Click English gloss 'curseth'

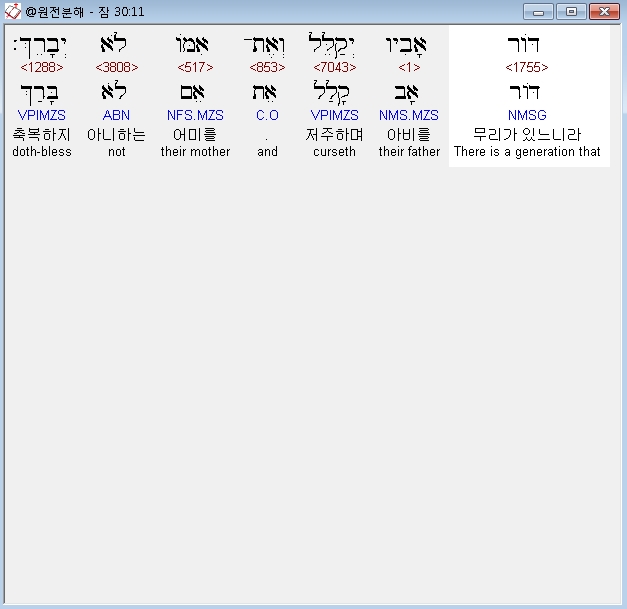pos(334,152)
